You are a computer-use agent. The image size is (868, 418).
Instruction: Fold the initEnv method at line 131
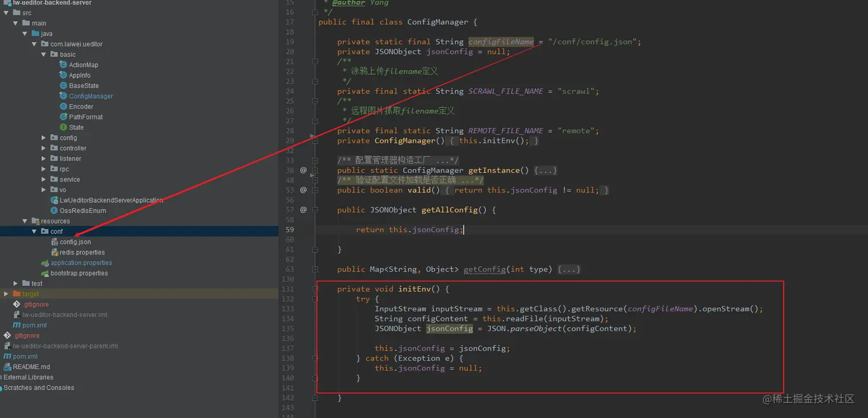[315, 289]
